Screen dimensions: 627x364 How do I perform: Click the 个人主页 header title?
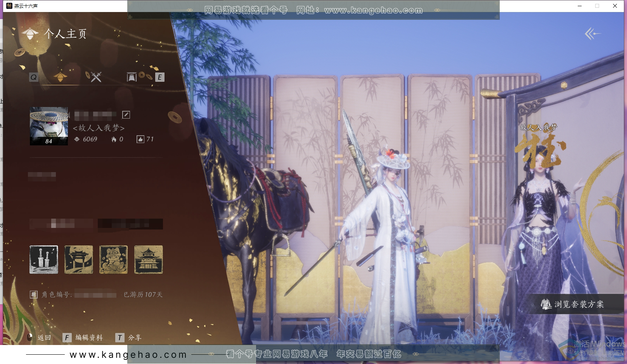(x=65, y=34)
